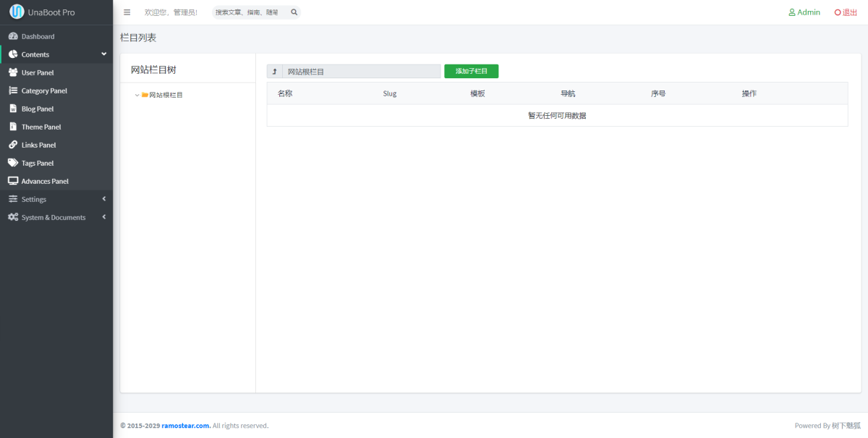Select the Tags Panel tag icon
This screenshot has width=868, height=438.
[13, 163]
